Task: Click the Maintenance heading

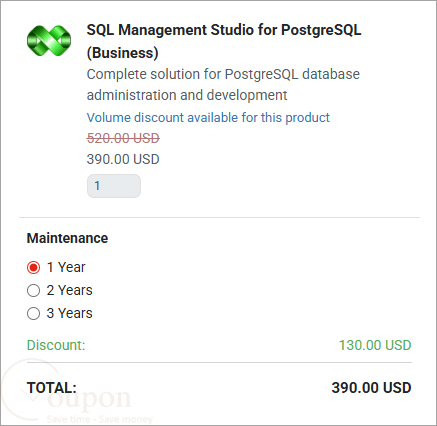Action: tap(67, 238)
